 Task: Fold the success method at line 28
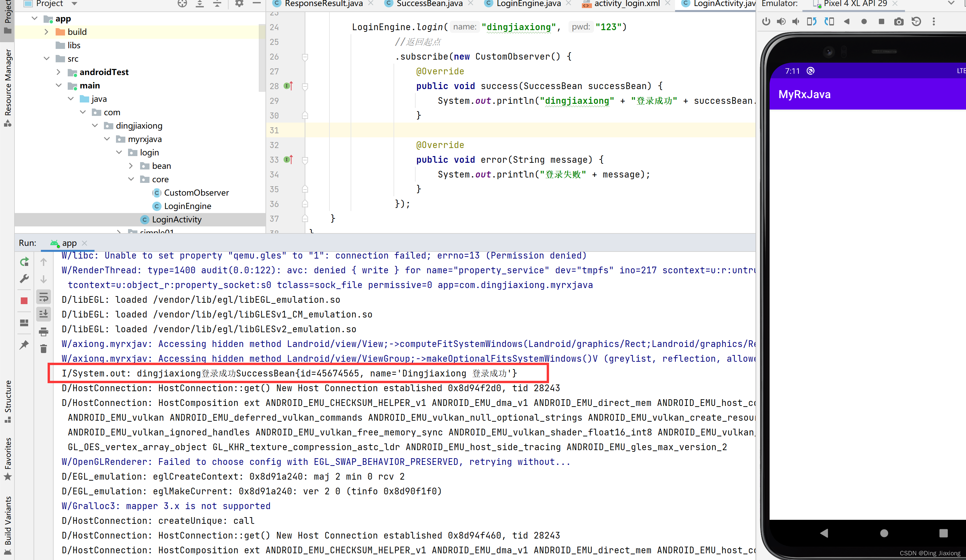pos(305,86)
